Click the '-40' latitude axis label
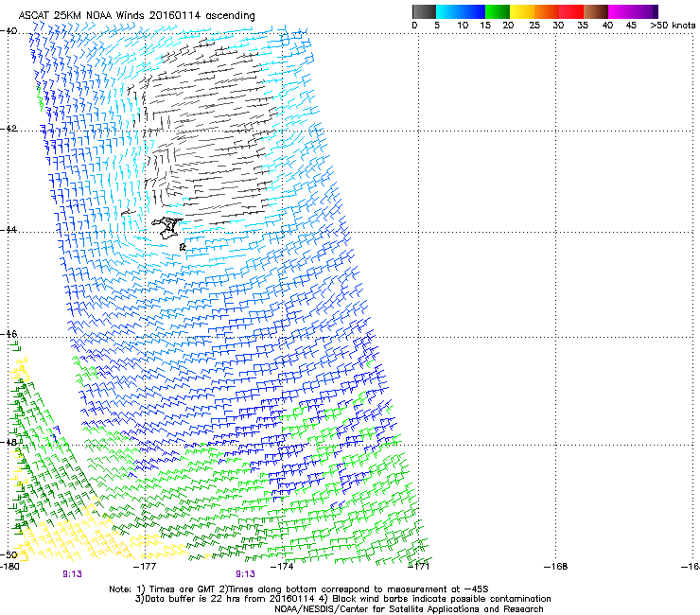The width and height of the screenshot is (700, 615). pyautogui.click(x=9, y=31)
